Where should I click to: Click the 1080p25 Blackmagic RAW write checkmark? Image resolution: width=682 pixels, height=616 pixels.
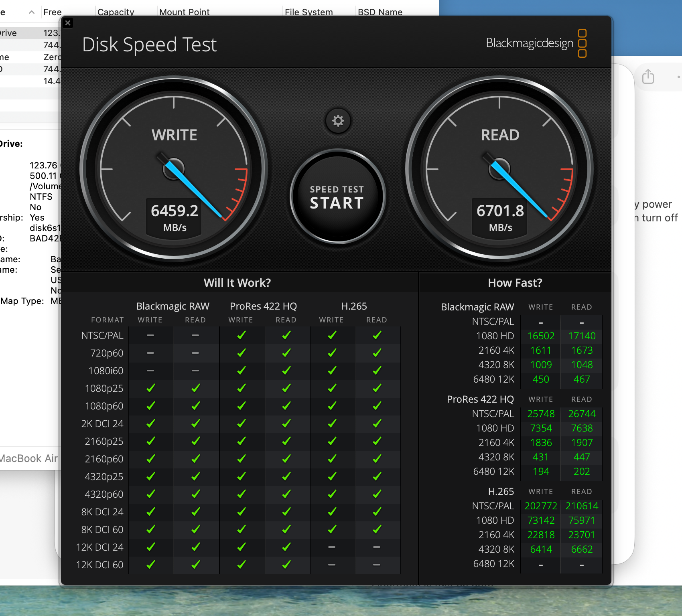click(x=150, y=388)
